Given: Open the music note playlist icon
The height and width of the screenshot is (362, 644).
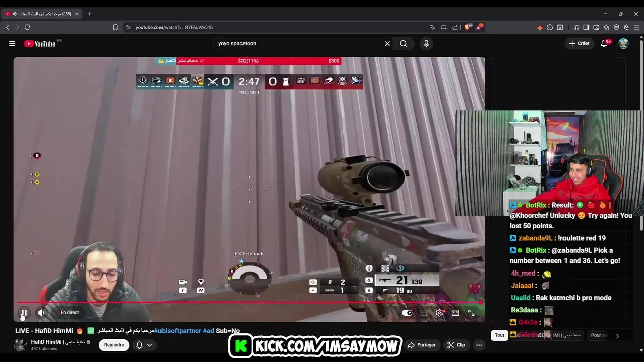Looking at the screenshot, I should (577, 27).
